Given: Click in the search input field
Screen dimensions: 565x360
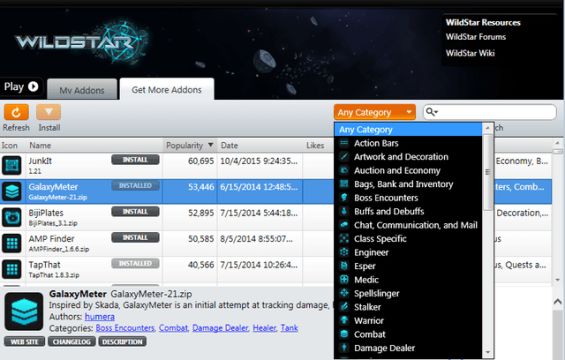Looking at the screenshot, I should (x=490, y=112).
